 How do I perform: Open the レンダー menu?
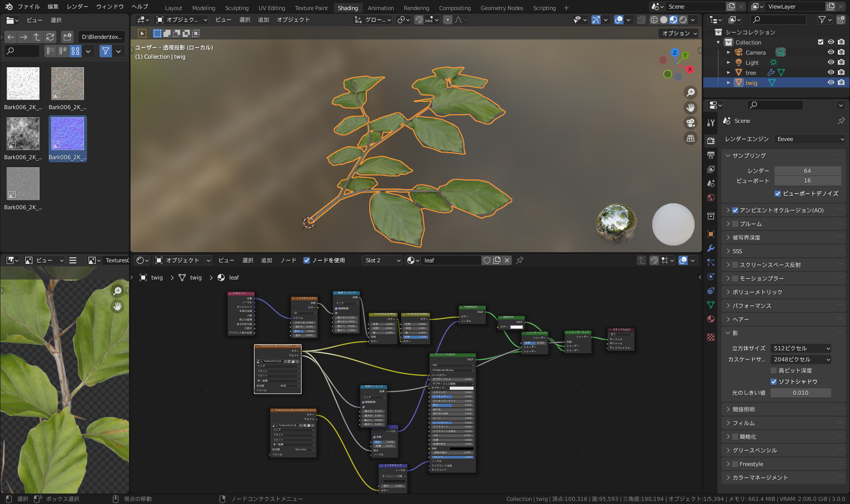(77, 7)
